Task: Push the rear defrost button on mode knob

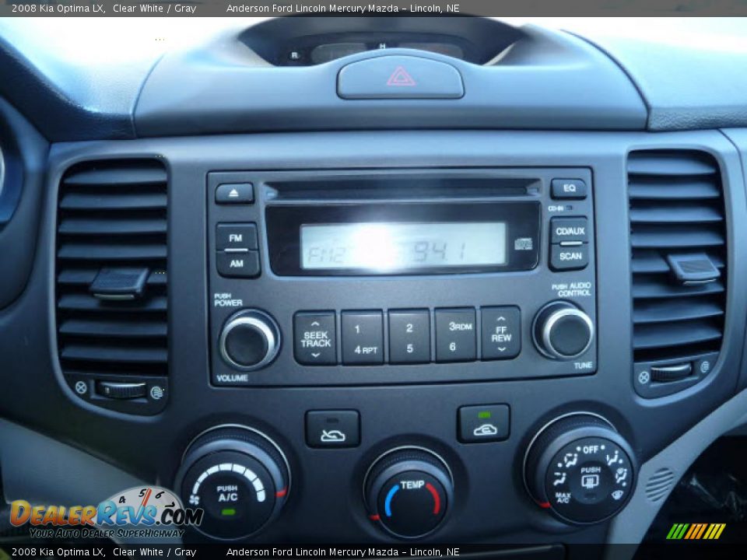Action: point(591,478)
